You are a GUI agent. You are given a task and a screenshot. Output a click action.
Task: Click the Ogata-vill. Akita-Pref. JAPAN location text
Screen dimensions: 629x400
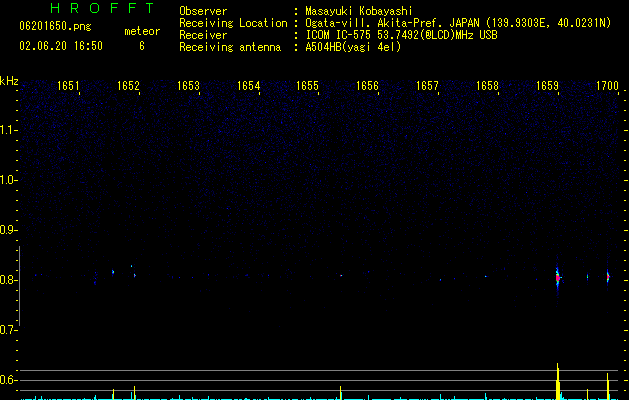tap(458, 23)
